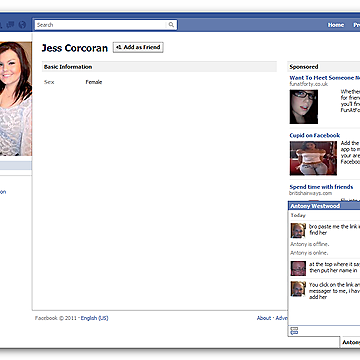Viewport: 360px width, 360px height.
Task: Click the 'britishairways.com' ad domain text
Action: click(310, 193)
